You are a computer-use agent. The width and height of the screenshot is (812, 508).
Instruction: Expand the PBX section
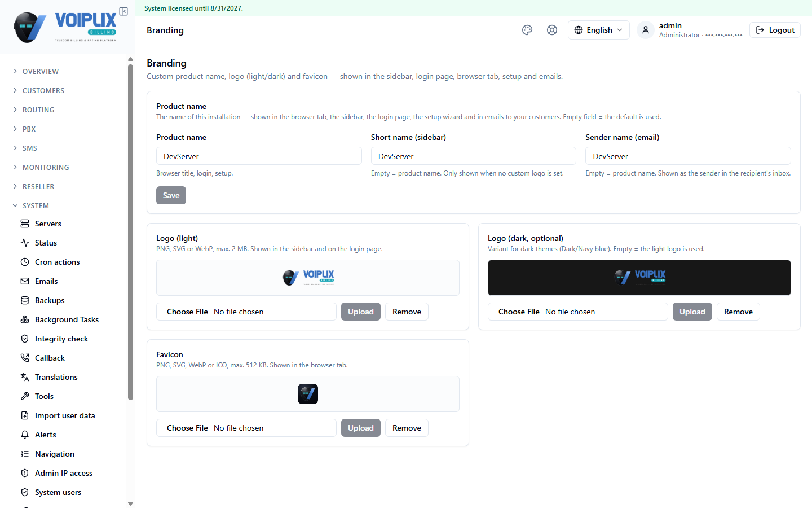29,129
